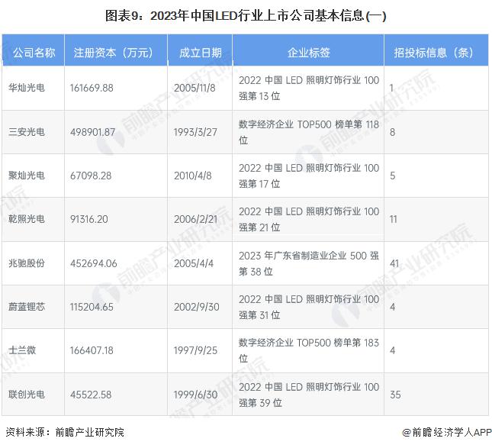Click founding date 1993/3/27
The height and width of the screenshot is (448, 492).
(x=195, y=132)
